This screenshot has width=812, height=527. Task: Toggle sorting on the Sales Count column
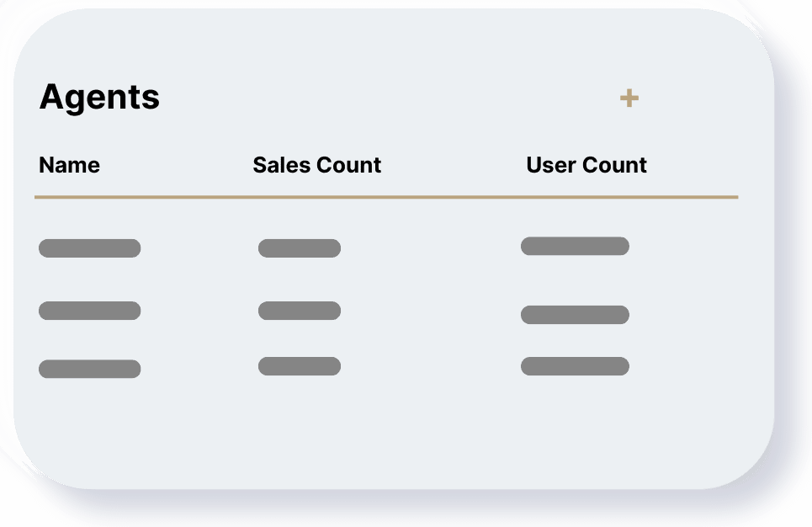pyautogui.click(x=316, y=165)
